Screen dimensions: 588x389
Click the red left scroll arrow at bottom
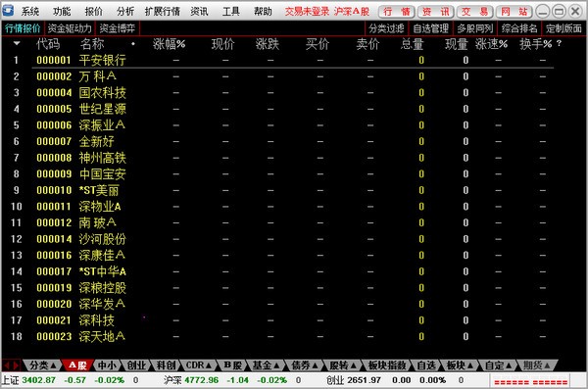point(7,365)
